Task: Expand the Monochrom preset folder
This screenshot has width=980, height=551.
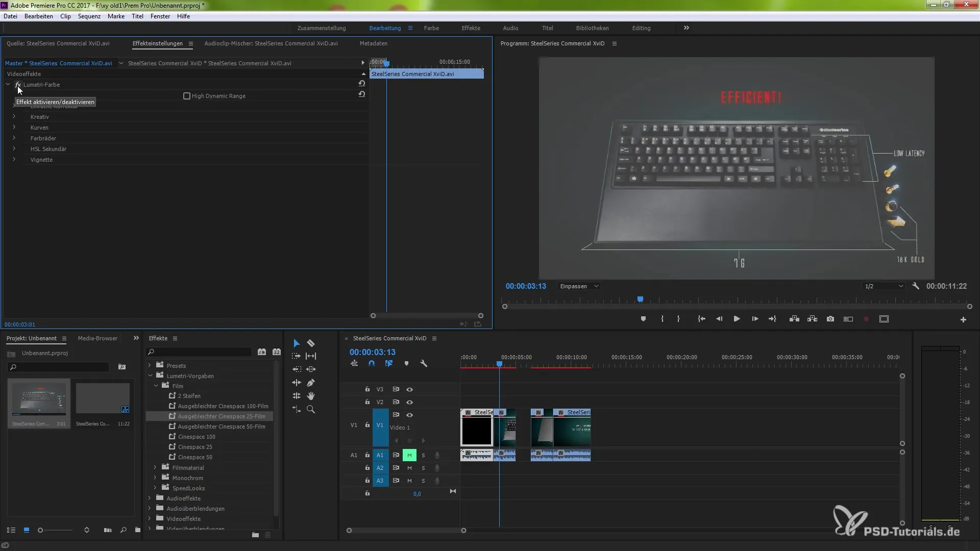Action: pyautogui.click(x=155, y=478)
